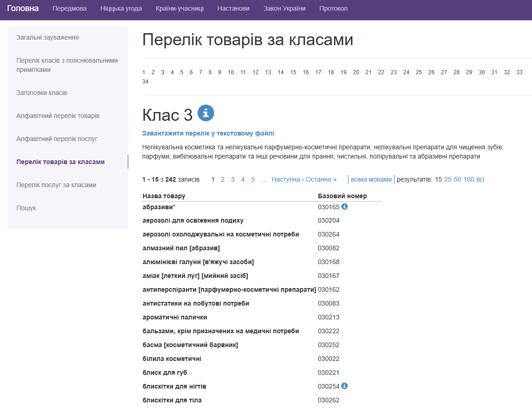Open the Головна home link
This screenshot has height=413, width=532.
(23, 8)
